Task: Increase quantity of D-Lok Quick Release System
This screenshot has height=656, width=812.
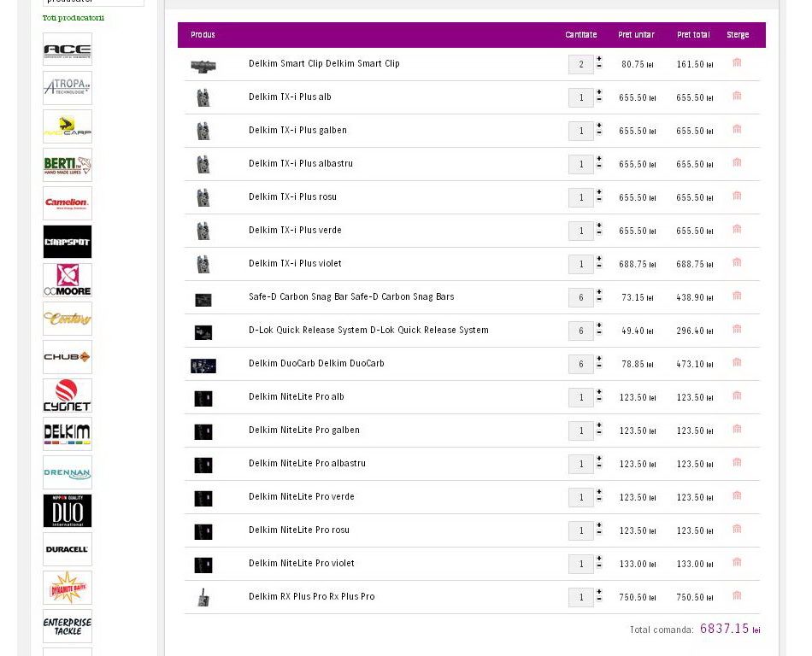Action: coord(599,325)
